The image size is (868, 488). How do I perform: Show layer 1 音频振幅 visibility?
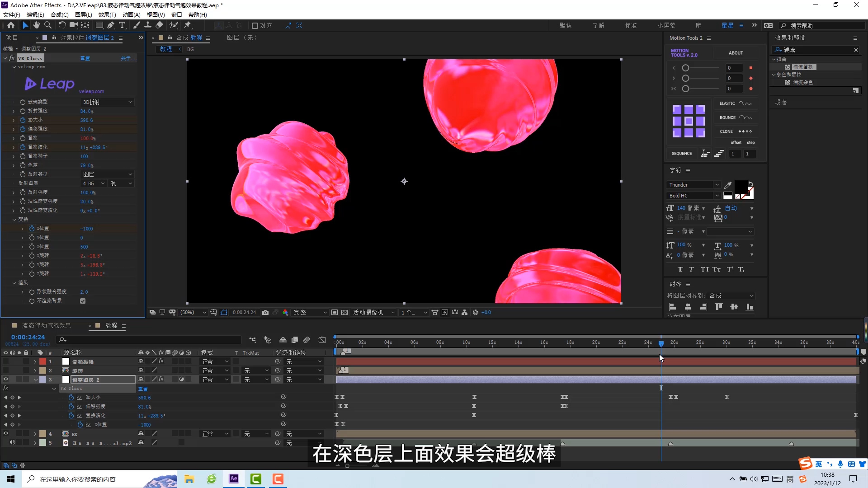[6, 361]
